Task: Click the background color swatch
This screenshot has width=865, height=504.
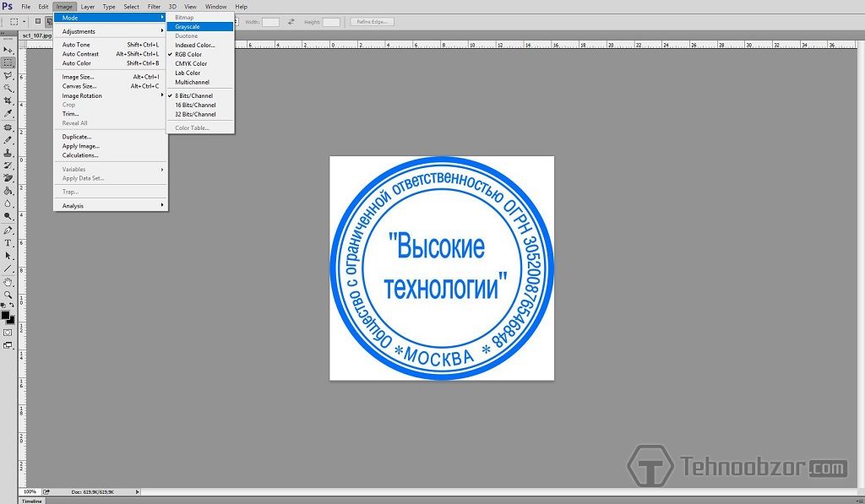Action: [x=12, y=320]
